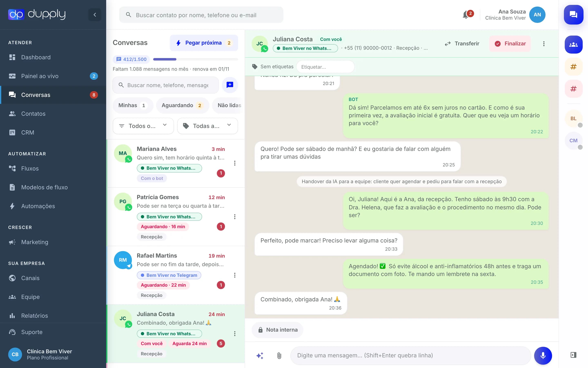Image resolution: width=588 pixels, height=368 pixels.
Task: Open Patrícia Gomes conversation
Action: coord(176,217)
